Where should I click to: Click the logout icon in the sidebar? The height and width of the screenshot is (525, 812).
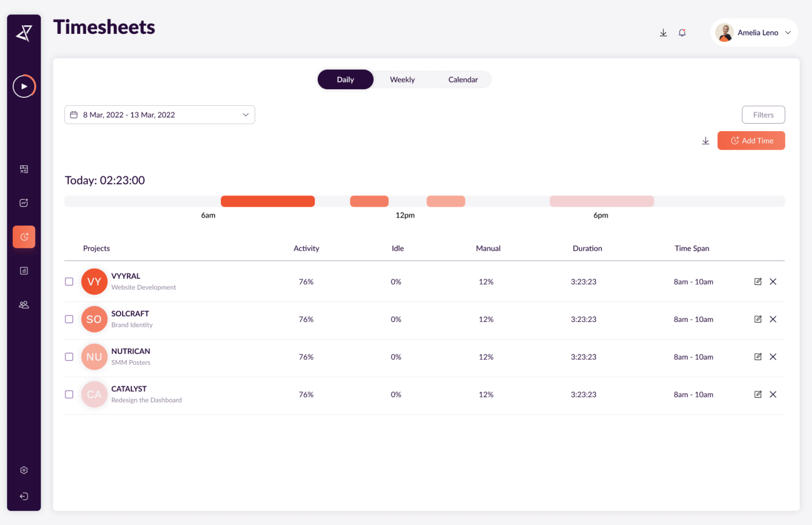coord(24,496)
